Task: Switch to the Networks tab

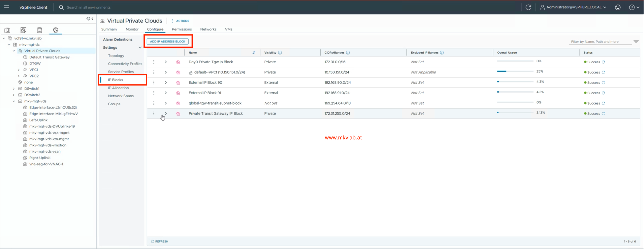Action: click(208, 29)
